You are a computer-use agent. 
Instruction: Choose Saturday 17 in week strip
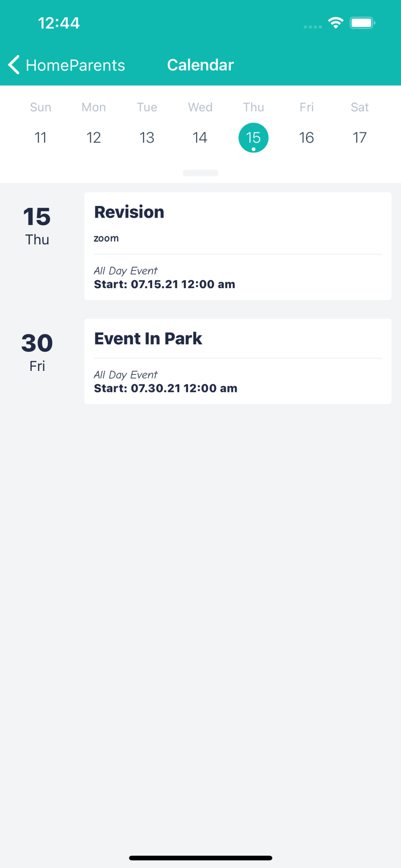point(360,137)
